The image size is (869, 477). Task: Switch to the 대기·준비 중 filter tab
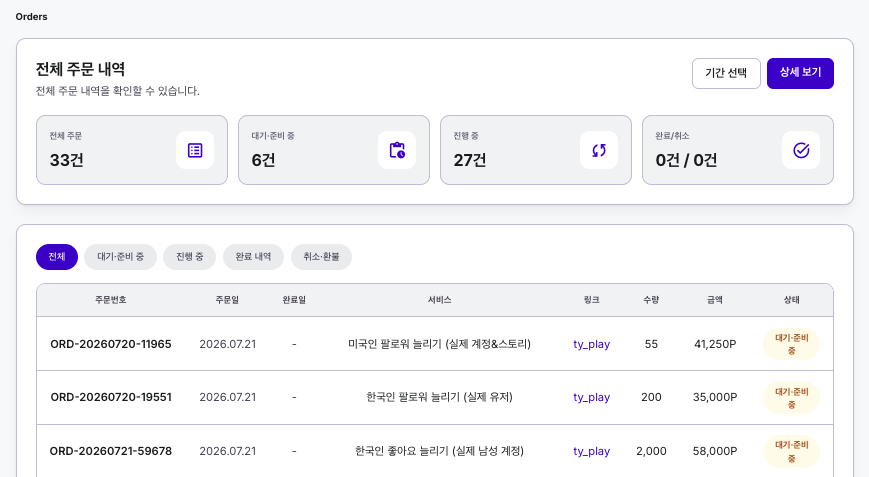coord(120,257)
